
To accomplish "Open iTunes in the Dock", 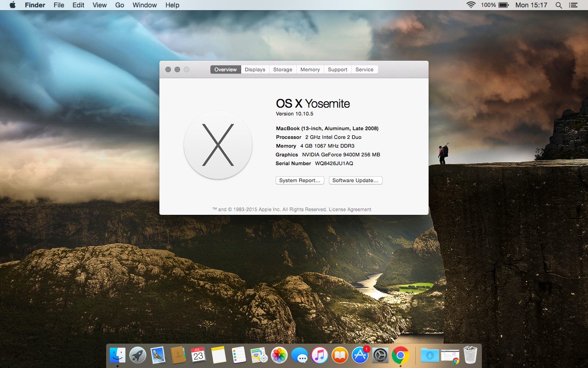I will 320,355.
